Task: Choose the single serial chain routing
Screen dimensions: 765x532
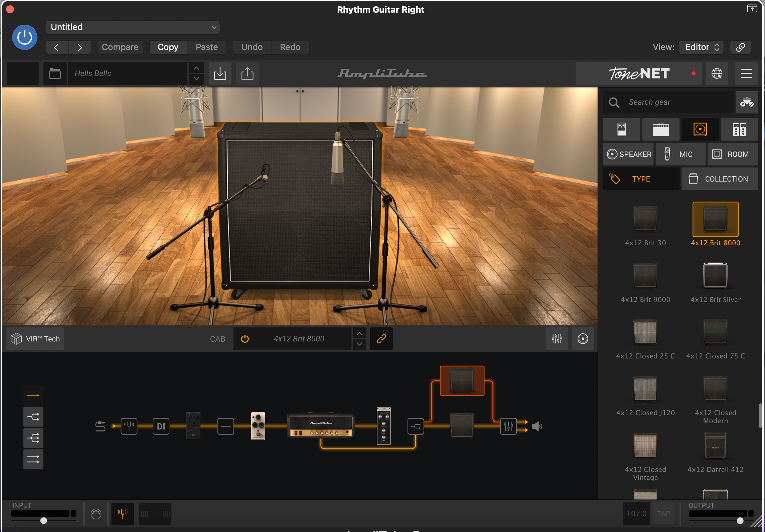Action: pyautogui.click(x=33, y=395)
